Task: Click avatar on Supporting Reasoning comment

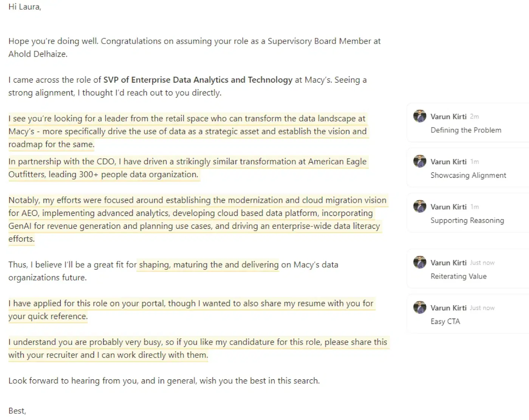Action: coord(419,207)
